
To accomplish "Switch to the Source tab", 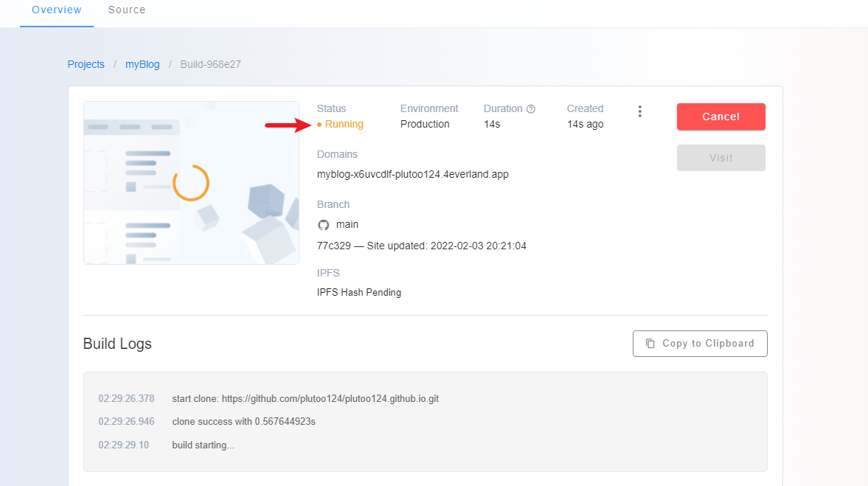I will [127, 10].
